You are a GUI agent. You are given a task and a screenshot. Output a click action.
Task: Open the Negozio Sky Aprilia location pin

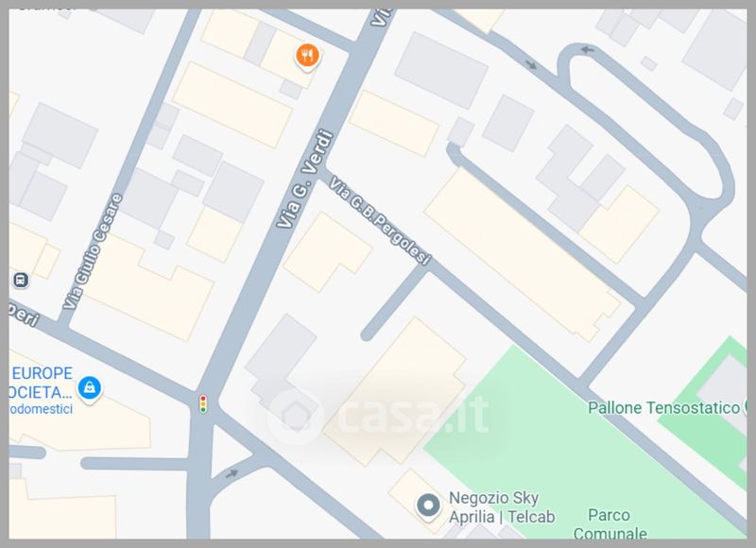(428, 507)
